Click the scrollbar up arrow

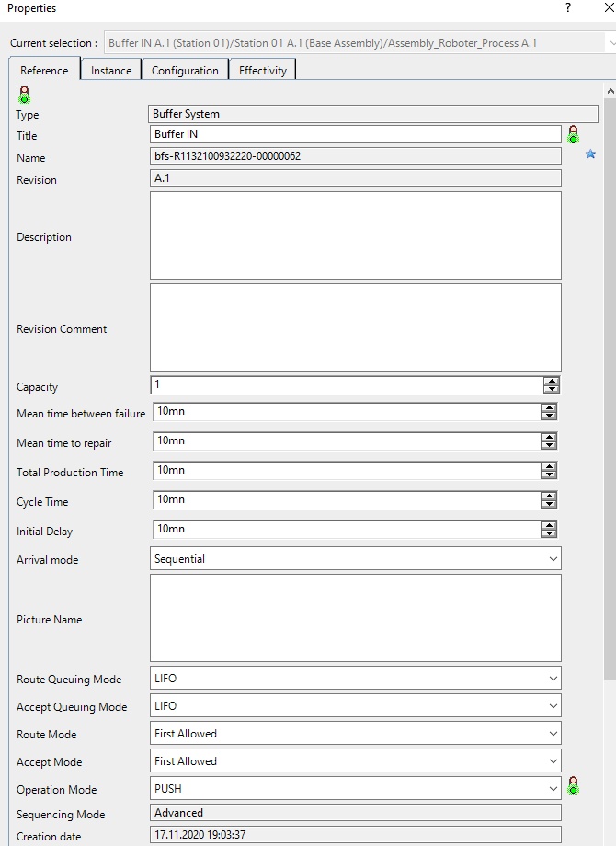tap(610, 91)
